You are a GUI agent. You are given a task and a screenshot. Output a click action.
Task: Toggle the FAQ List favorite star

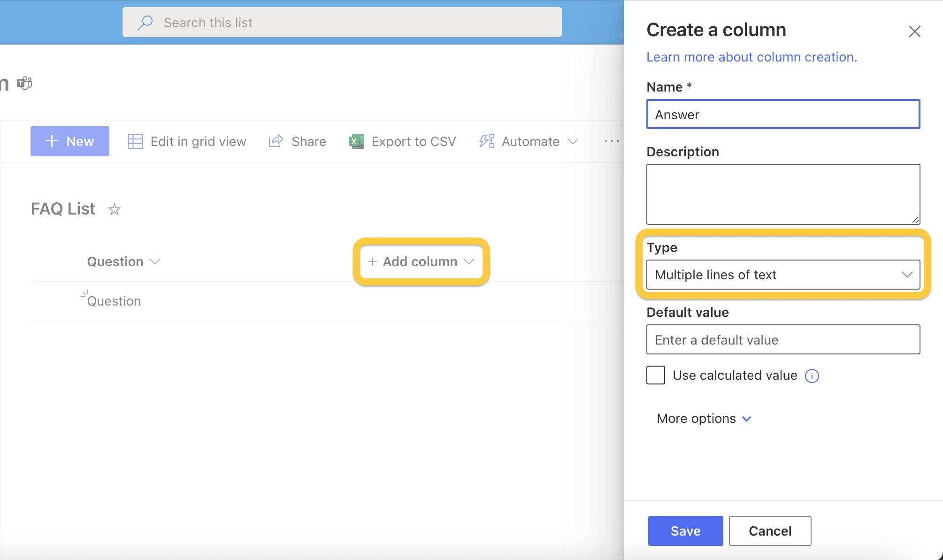[114, 209]
